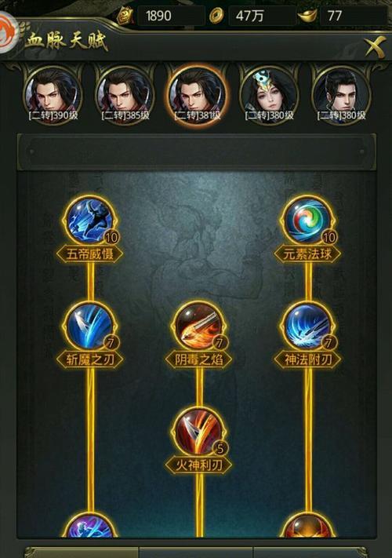This screenshot has height=558, width=392.
Task: Switch to the level 390 hero portrait
Action: point(53,96)
